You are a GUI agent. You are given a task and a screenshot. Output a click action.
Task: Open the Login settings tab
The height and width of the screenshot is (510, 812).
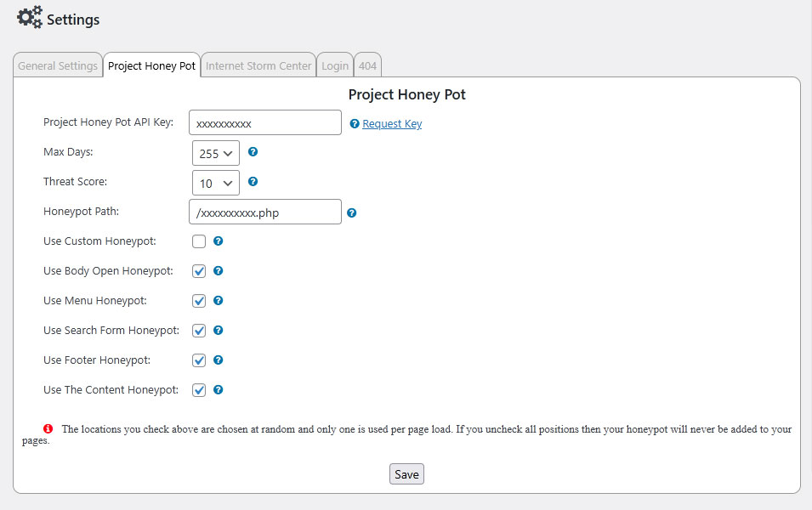coord(334,65)
